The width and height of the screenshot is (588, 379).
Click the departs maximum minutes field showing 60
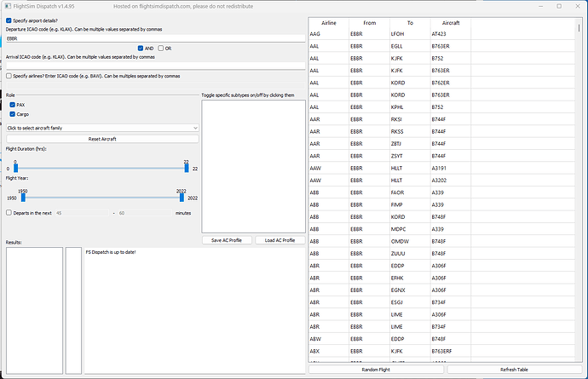point(145,213)
